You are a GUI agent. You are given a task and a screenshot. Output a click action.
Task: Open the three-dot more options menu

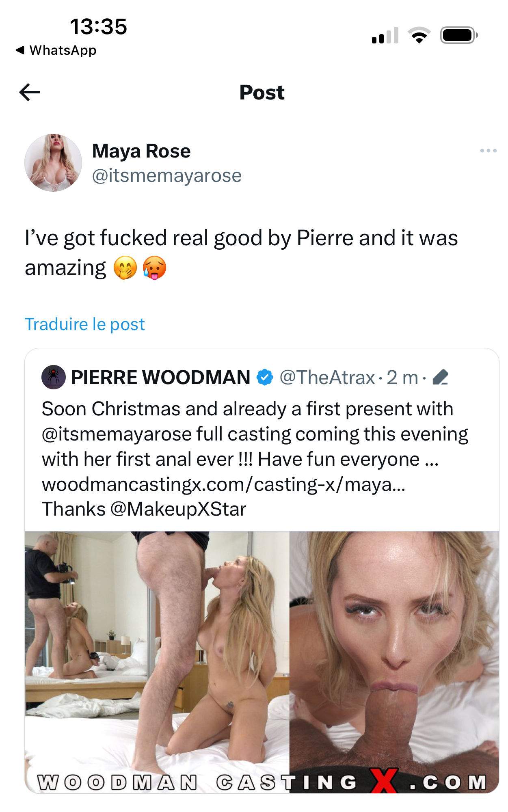click(488, 151)
